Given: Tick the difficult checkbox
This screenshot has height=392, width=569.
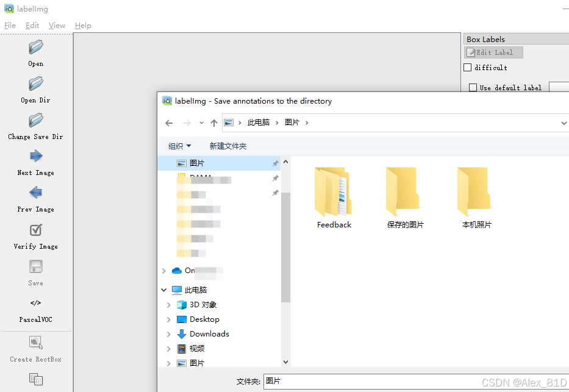Looking at the screenshot, I should (467, 68).
